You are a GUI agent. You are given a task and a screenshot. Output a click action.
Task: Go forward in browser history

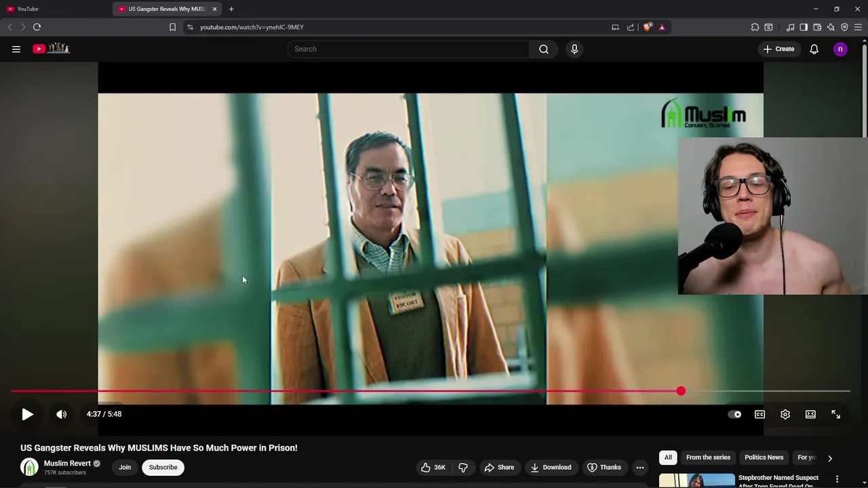tap(22, 27)
